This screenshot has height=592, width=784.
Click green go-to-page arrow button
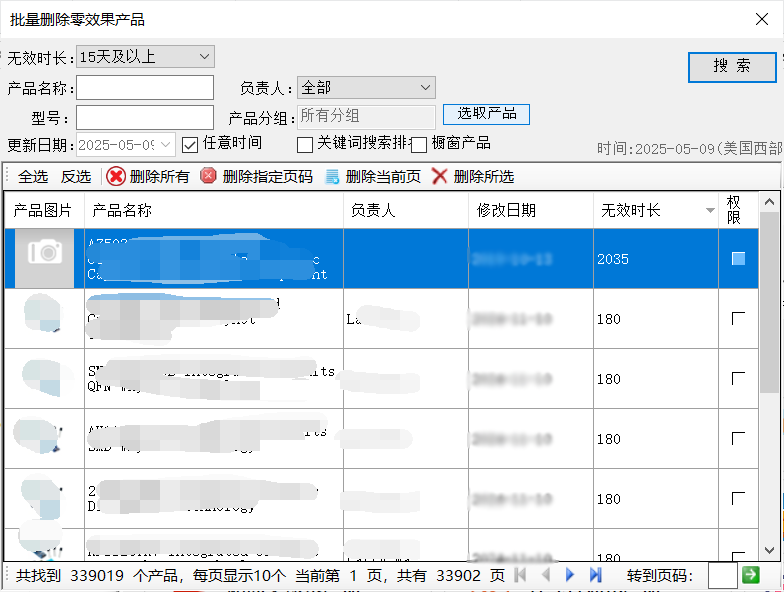click(750, 575)
